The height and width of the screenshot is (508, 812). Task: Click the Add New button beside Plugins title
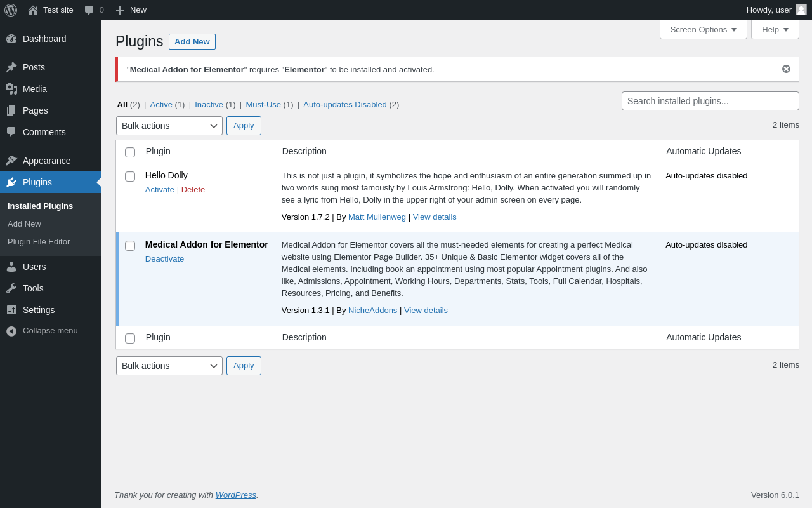click(192, 41)
